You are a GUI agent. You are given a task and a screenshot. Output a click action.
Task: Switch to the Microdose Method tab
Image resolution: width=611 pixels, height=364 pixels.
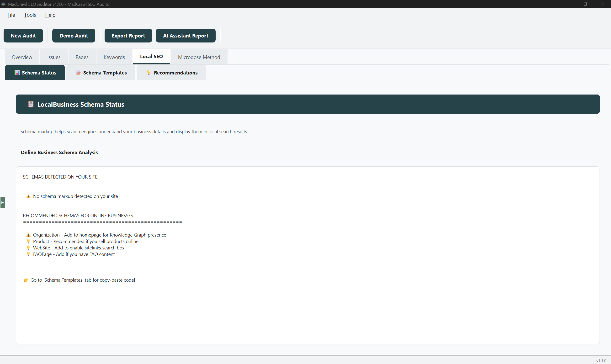[199, 57]
